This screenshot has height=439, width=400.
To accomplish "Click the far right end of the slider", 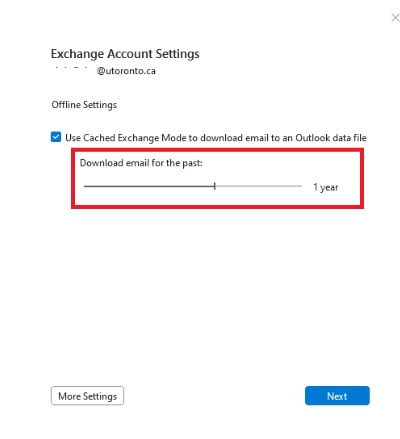I will [301, 186].
